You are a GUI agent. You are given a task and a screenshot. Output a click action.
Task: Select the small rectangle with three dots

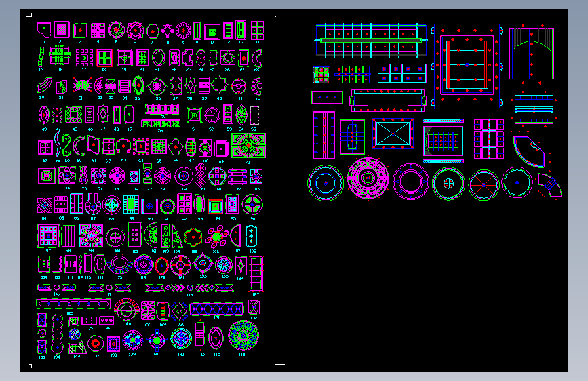click(x=327, y=98)
